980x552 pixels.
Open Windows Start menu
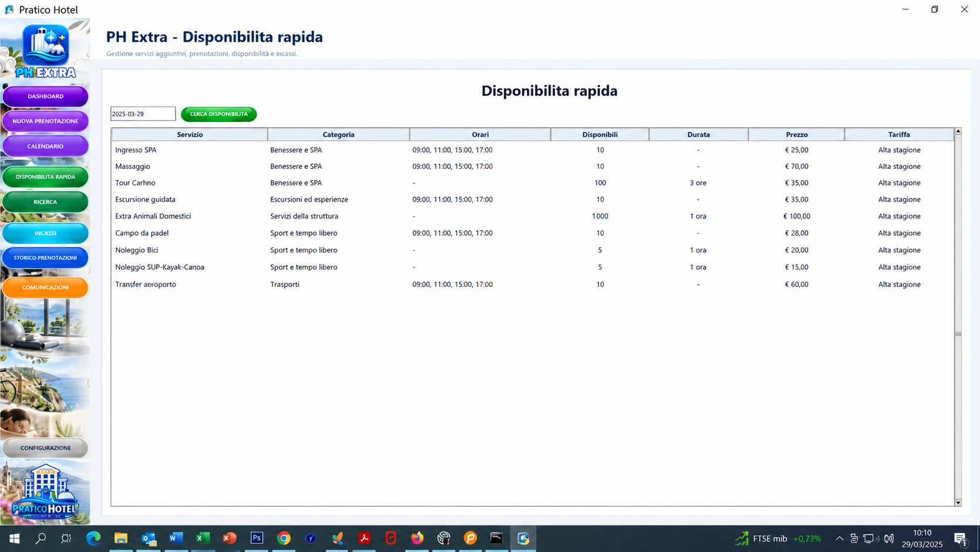14,539
